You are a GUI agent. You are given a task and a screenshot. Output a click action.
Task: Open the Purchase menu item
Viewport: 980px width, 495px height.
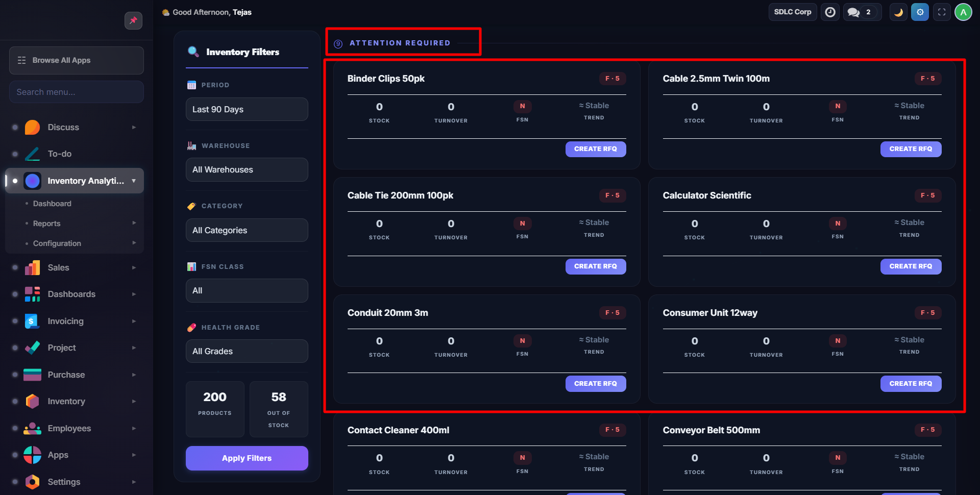66,375
